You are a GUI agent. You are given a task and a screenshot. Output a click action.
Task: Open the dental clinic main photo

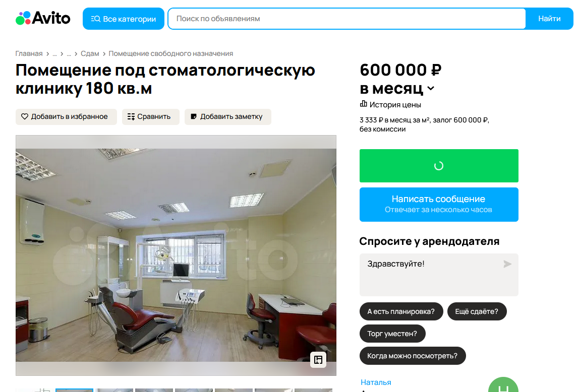tap(176, 255)
